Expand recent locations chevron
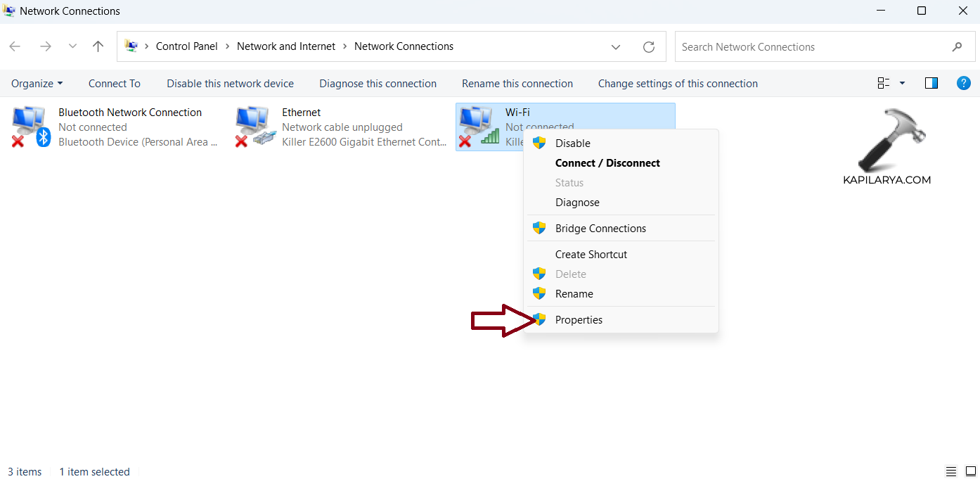This screenshot has width=980, height=479. point(72,46)
